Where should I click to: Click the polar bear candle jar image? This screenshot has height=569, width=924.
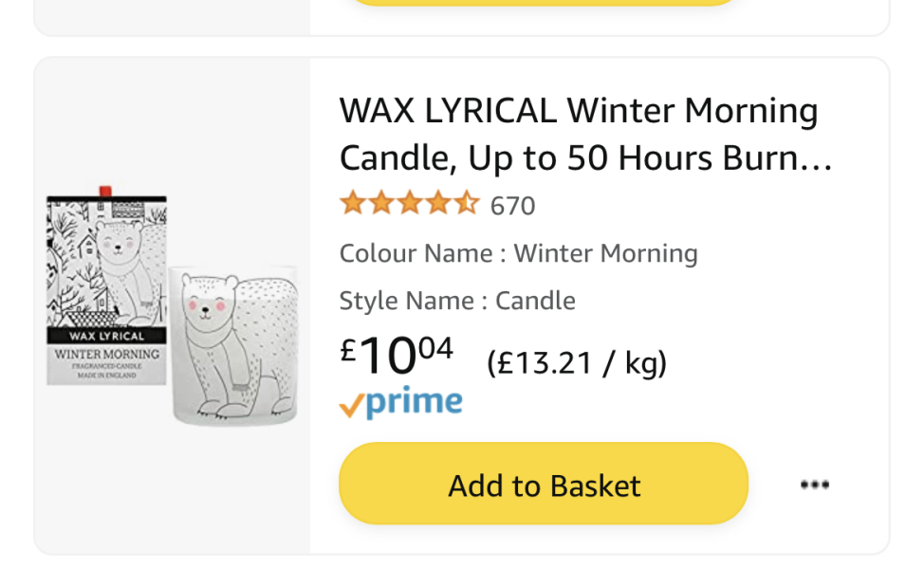coord(232,344)
